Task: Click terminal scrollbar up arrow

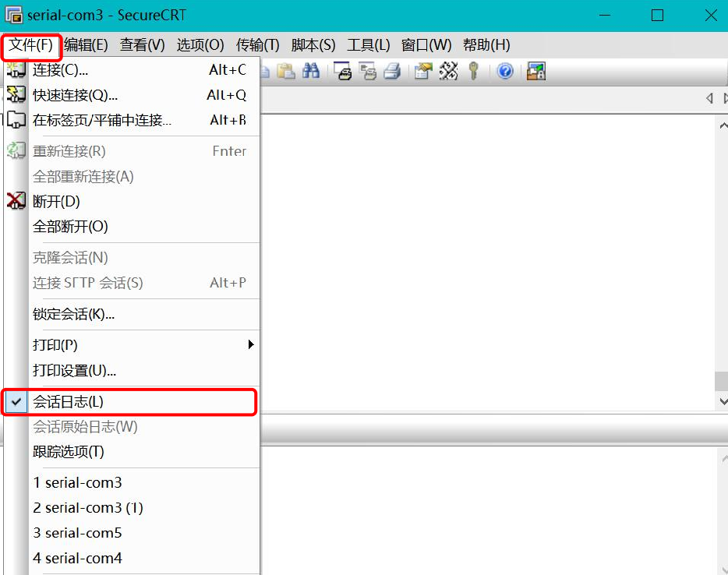Action: [x=723, y=125]
